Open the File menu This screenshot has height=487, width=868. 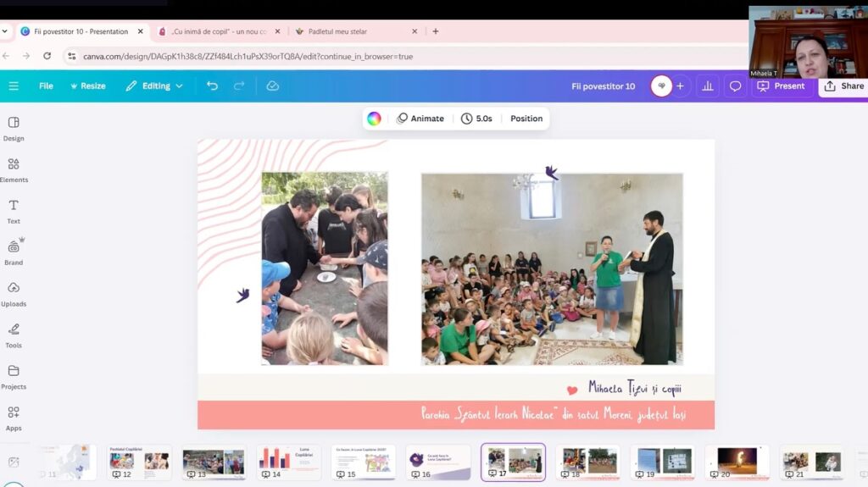click(46, 86)
